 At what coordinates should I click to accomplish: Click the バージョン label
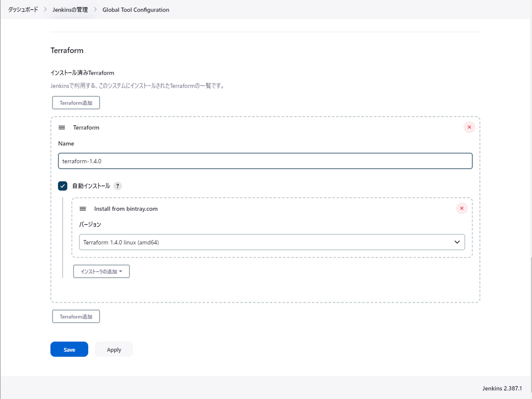tap(90, 225)
